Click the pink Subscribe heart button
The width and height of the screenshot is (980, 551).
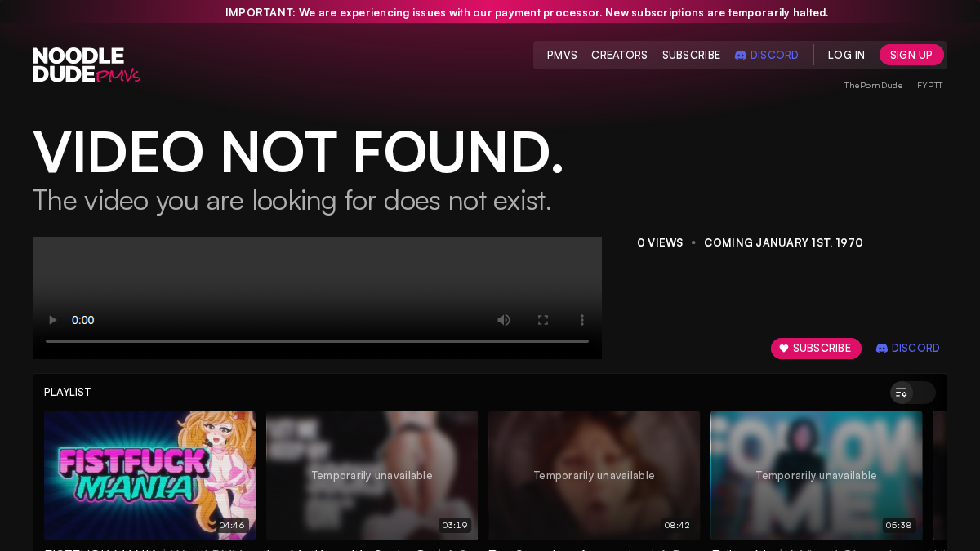pos(816,349)
